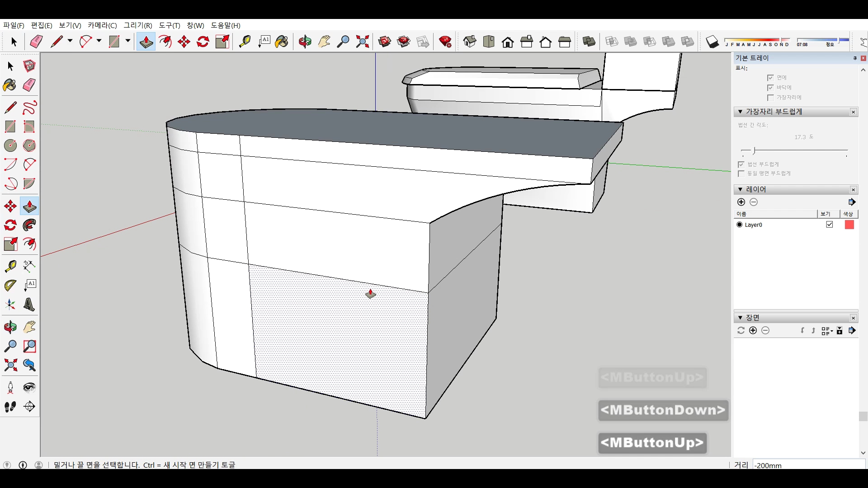The image size is (868, 488).
Task: Open the line tool dropdown arrow
Action: pyautogui.click(x=70, y=41)
